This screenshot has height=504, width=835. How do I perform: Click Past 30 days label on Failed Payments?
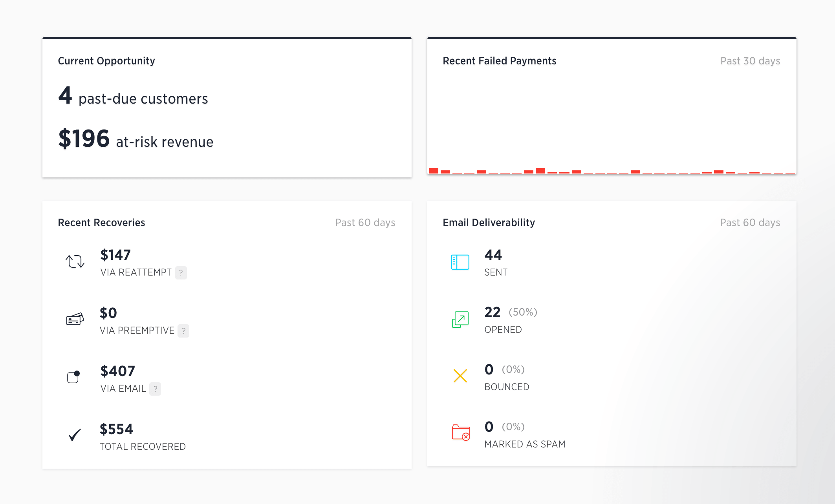pos(750,61)
